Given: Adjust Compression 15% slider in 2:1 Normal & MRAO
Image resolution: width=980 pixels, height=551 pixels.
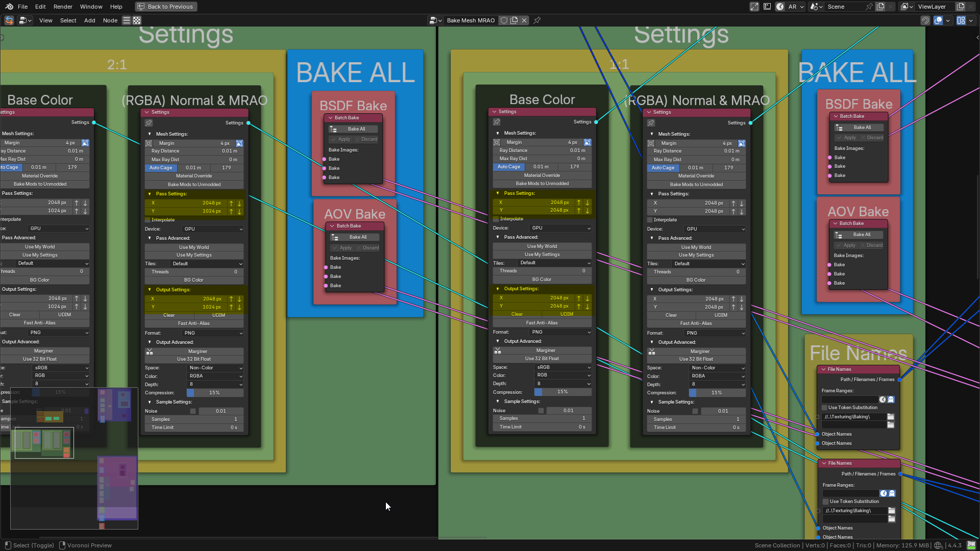Looking at the screenshot, I should point(215,393).
